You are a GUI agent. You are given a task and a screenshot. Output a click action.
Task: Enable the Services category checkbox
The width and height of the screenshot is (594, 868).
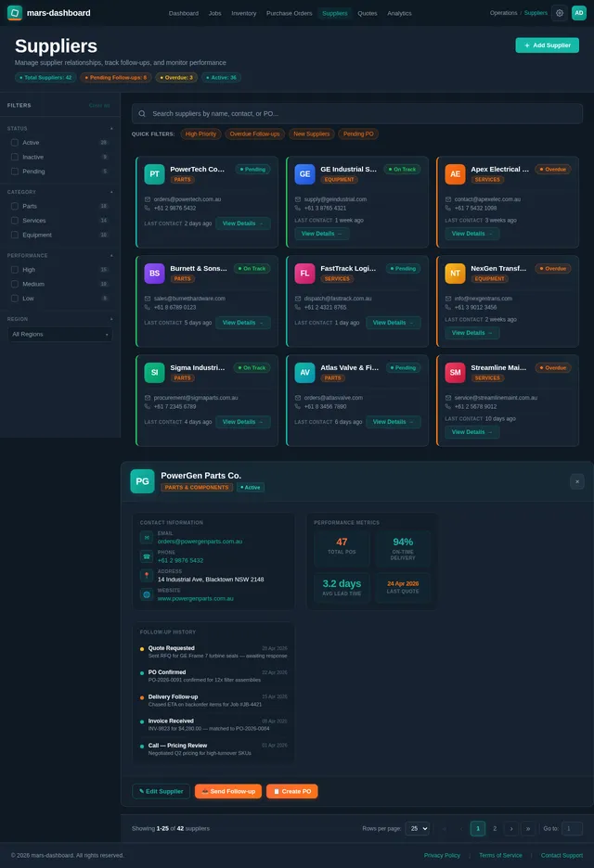point(15,221)
